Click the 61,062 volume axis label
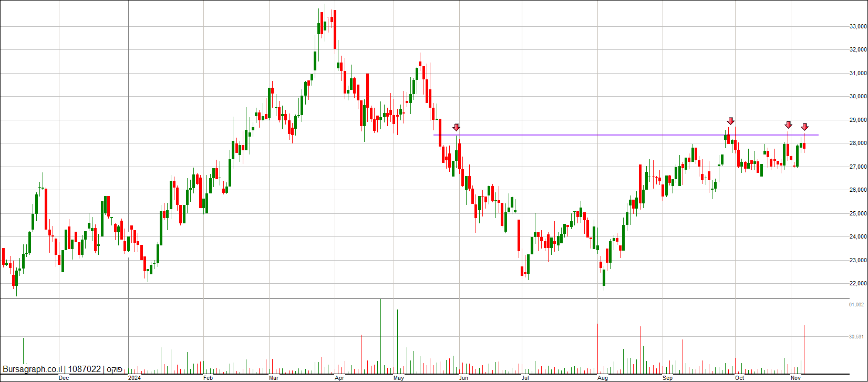The image size is (868, 382). coord(856,305)
